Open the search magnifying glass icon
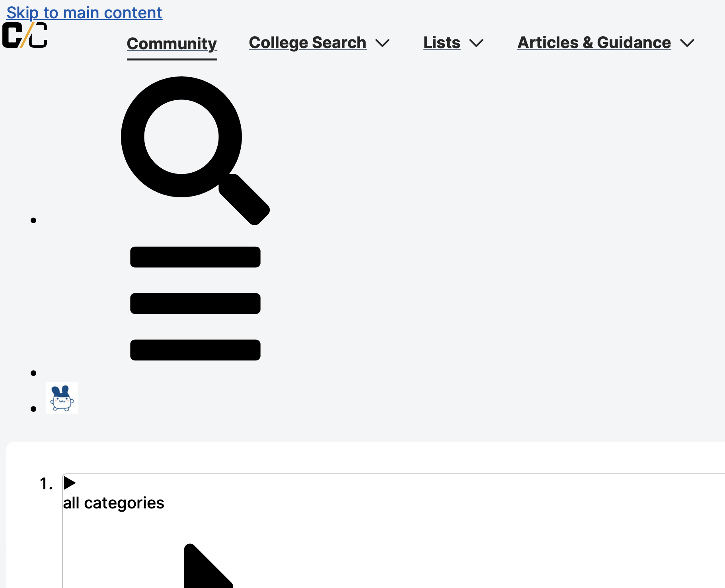The image size is (725, 588). (195, 151)
